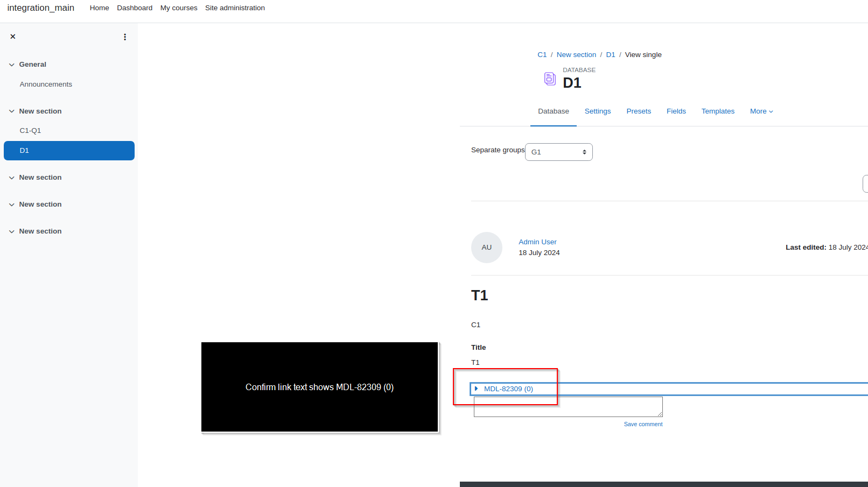Open the Separate groups G1 dropdown

[559, 152]
